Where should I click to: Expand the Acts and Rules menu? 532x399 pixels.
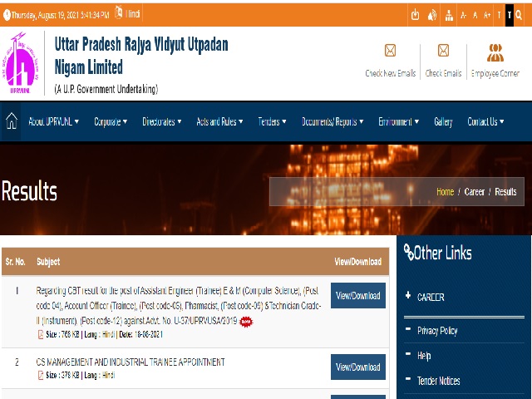219,121
